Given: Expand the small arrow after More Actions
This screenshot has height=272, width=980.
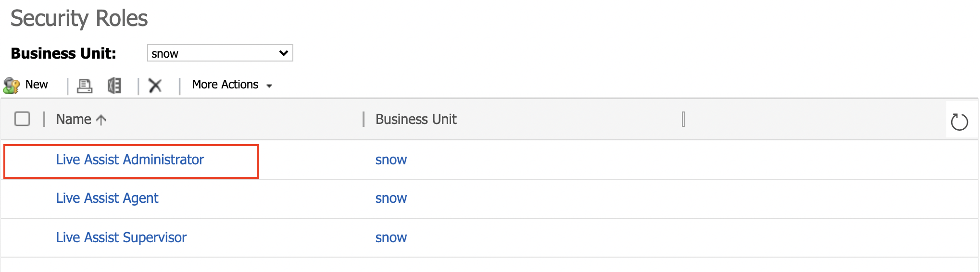Looking at the screenshot, I should (269, 86).
